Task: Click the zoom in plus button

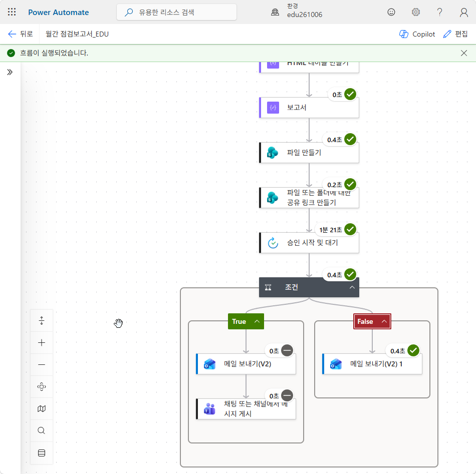Action: point(42,343)
